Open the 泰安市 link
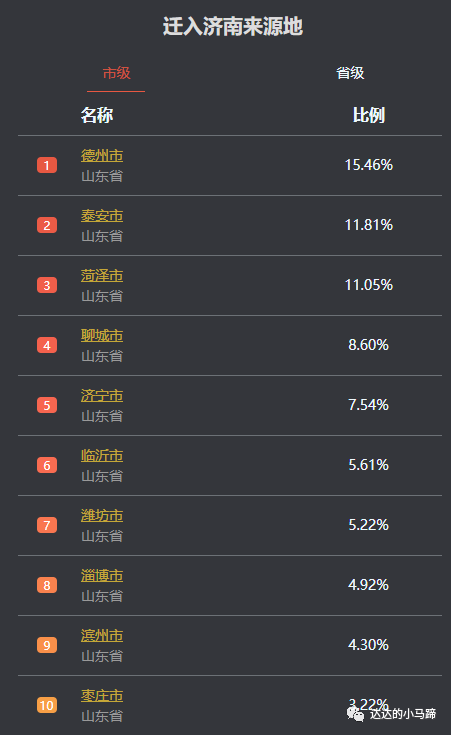451x735 pixels. tap(102, 216)
